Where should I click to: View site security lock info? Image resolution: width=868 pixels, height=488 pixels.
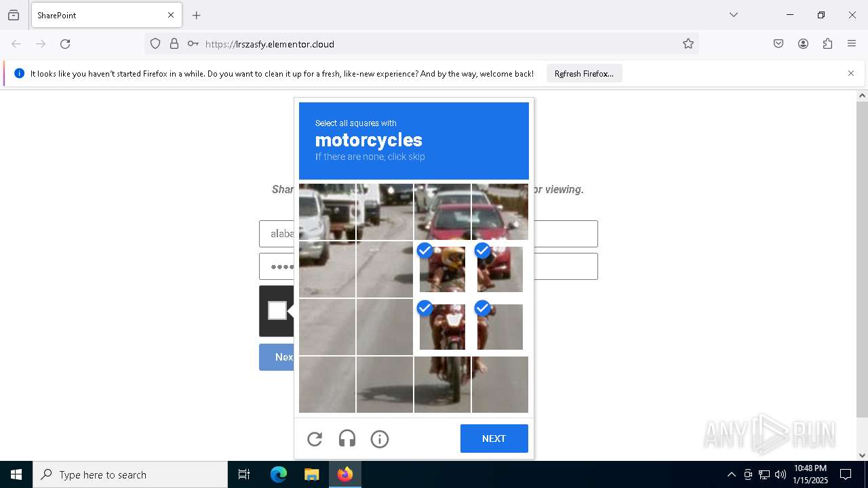pyautogui.click(x=174, y=44)
